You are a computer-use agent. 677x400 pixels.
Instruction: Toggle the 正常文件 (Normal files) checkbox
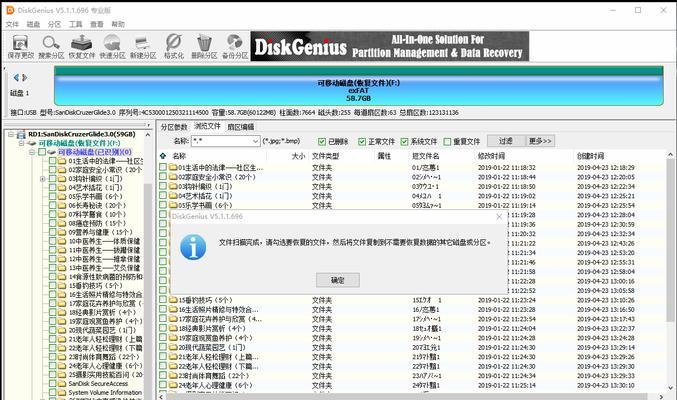(362, 141)
